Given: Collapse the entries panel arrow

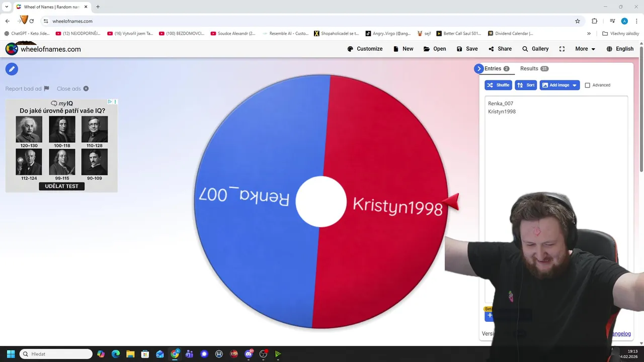Looking at the screenshot, I should [478, 68].
